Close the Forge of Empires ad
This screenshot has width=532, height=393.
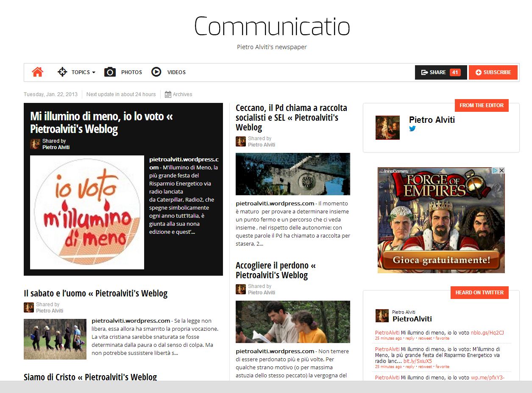click(501, 171)
